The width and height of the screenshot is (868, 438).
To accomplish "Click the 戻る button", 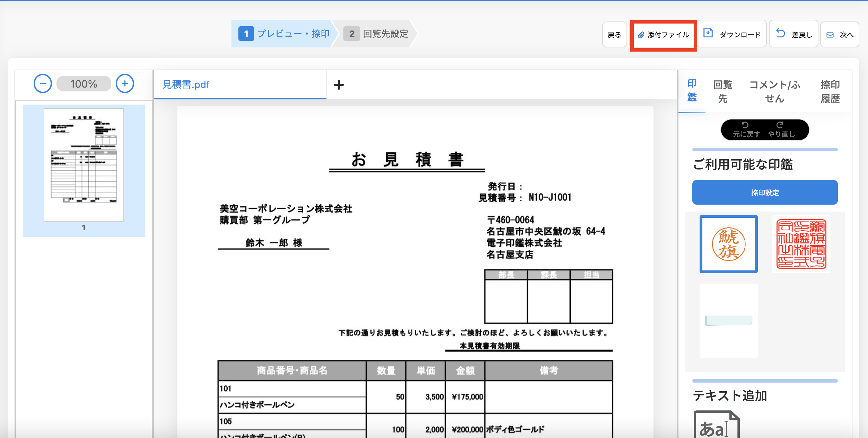I will click(614, 35).
